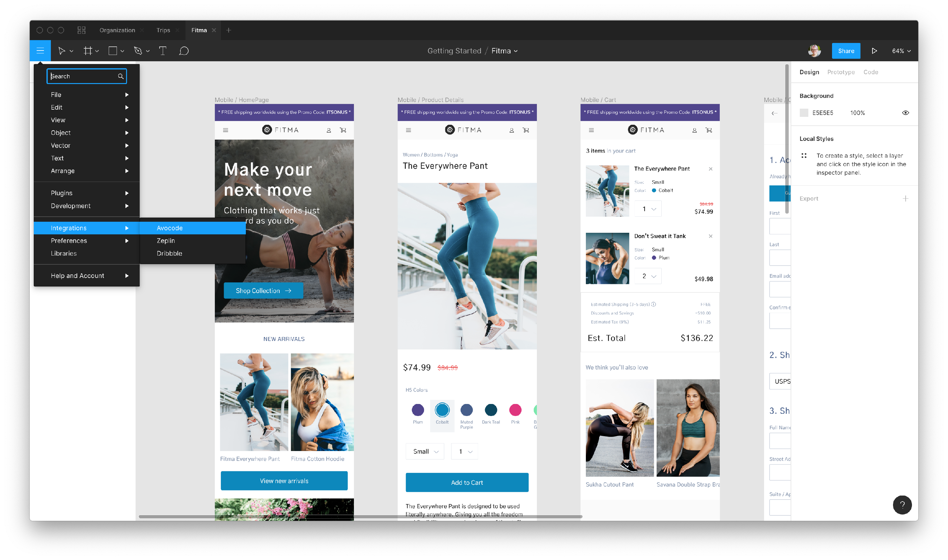Expand the Preferences submenu

[x=87, y=241]
